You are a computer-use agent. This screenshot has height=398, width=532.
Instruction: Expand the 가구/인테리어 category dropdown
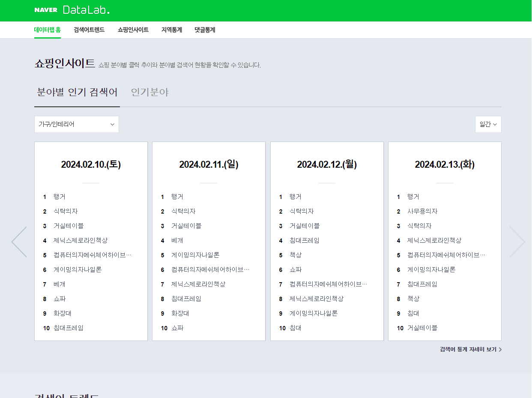coord(77,124)
